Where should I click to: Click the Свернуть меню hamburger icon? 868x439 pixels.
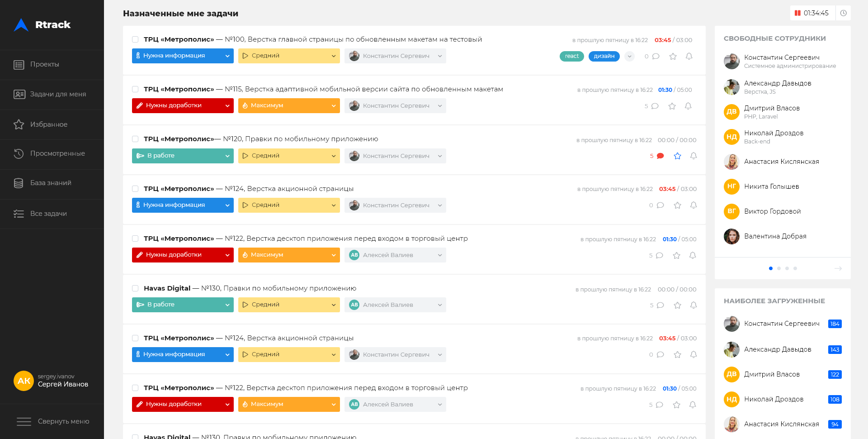point(24,421)
